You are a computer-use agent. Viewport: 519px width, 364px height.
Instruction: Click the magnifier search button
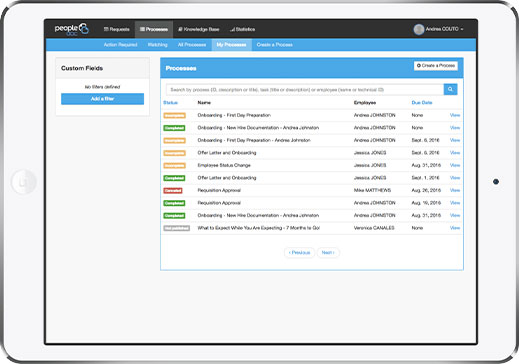pyautogui.click(x=450, y=89)
